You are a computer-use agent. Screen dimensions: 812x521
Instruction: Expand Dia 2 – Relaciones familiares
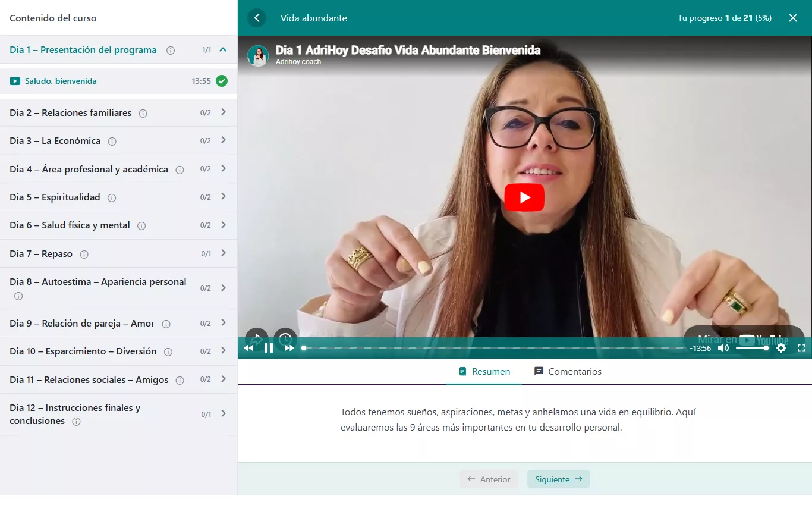click(224, 112)
